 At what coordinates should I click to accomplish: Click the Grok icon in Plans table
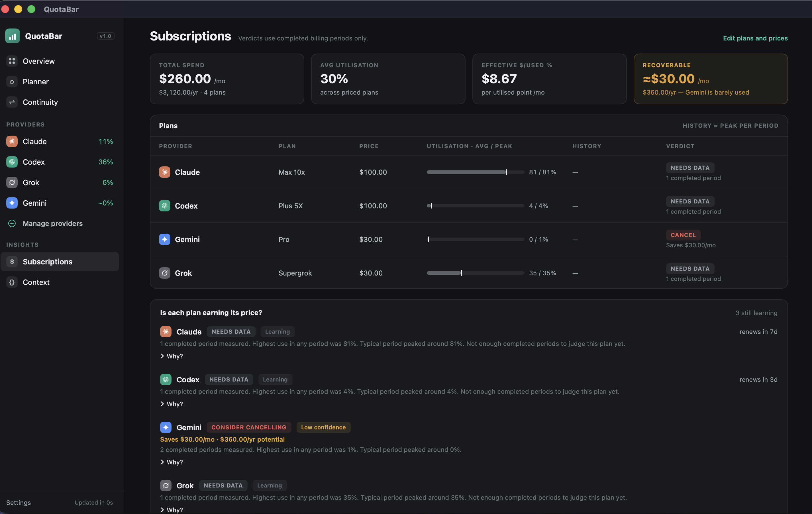click(x=165, y=273)
